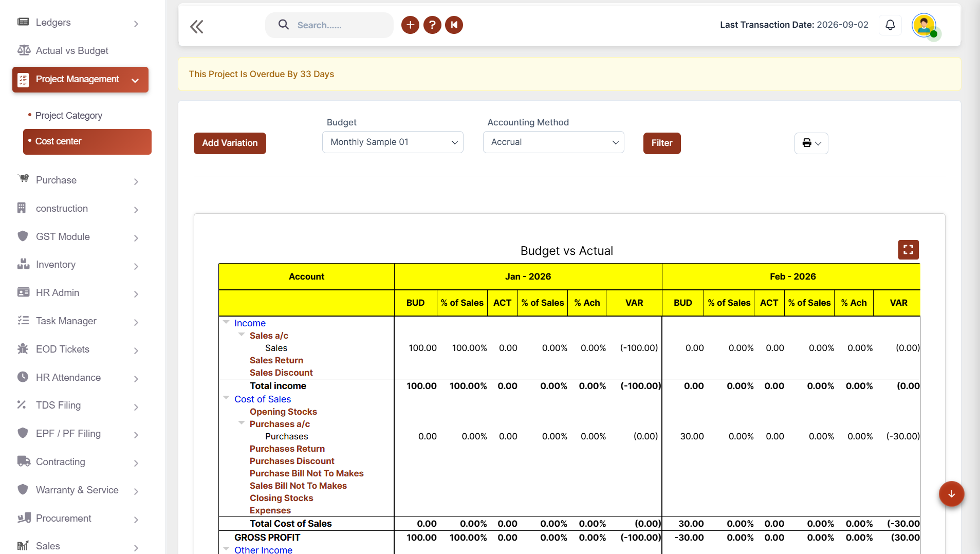Click the construction building icon
Image resolution: width=980 pixels, height=554 pixels.
(x=22, y=208)
